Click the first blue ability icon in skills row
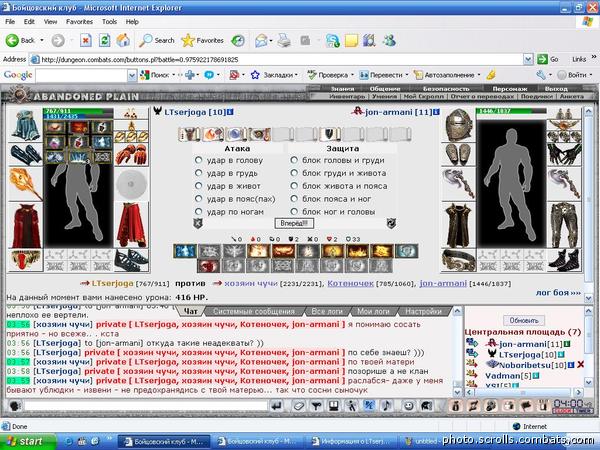 185,251
